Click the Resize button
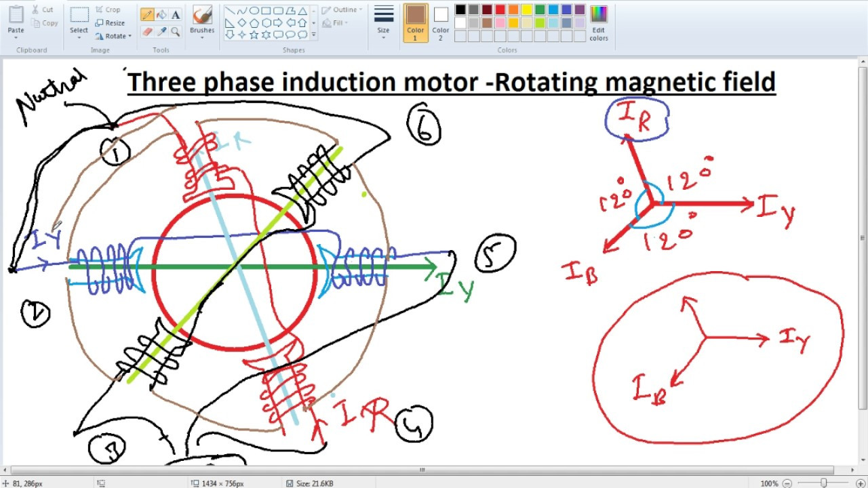 coord(110,23)
